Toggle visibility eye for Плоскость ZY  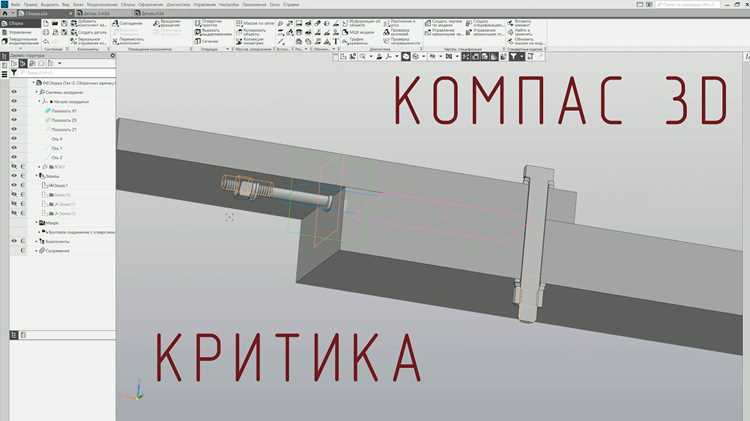14,129
